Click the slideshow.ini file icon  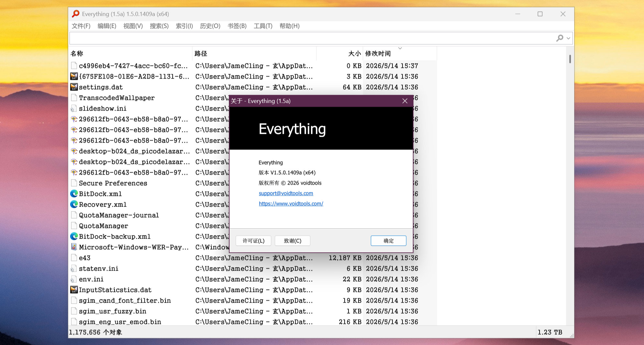(x=74, y=108)
